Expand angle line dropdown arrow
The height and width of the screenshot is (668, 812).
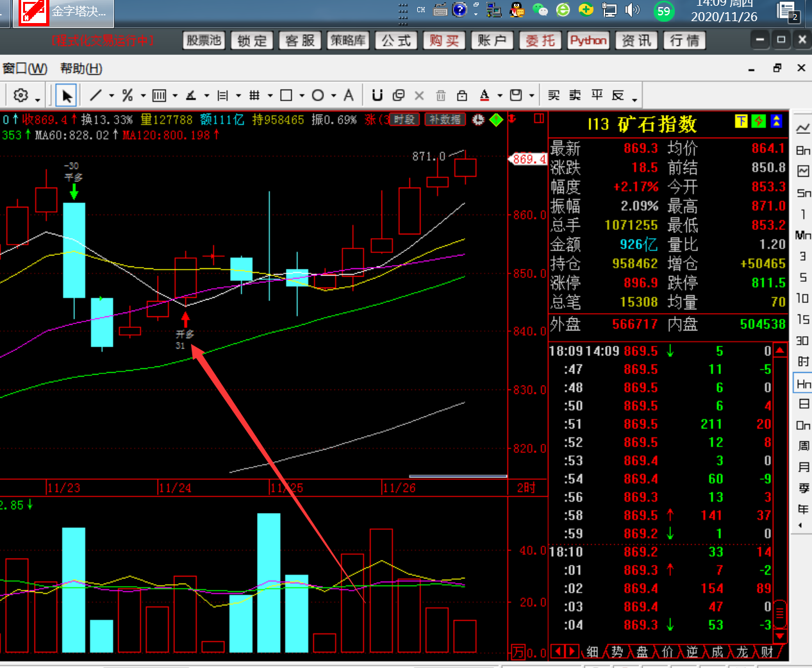tap(206, 96)
